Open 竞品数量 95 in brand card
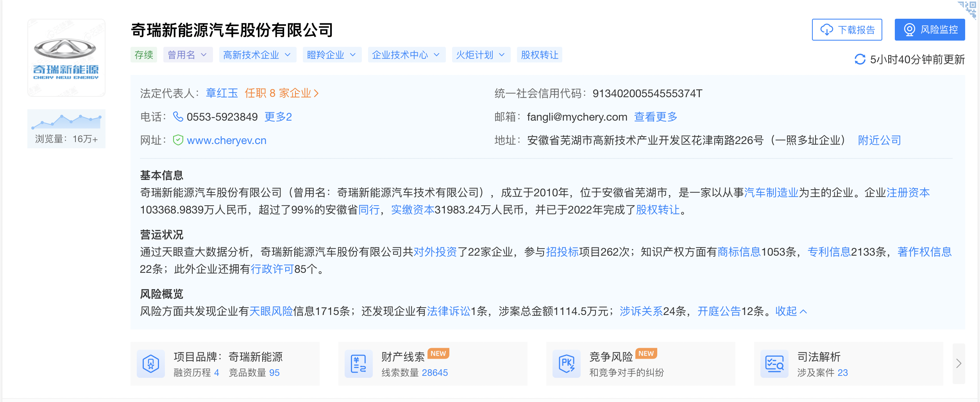The image size is (980, 402). [254, 373]
